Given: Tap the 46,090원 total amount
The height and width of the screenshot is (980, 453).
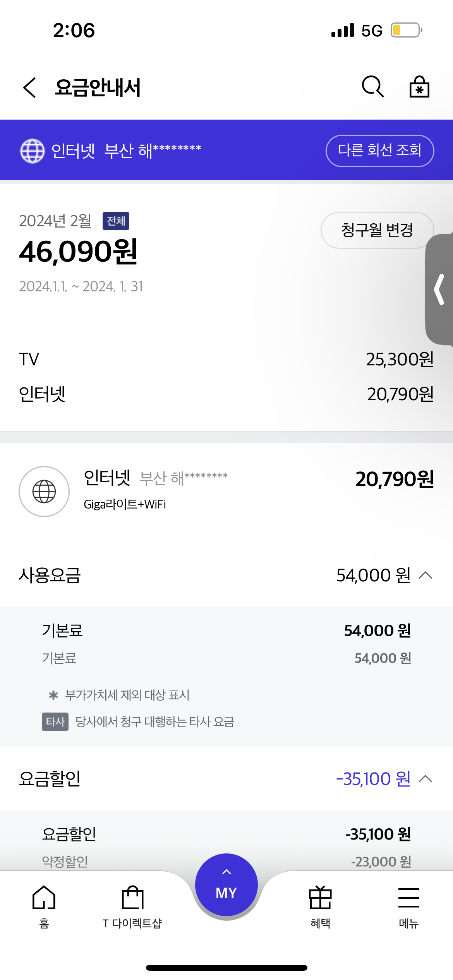Looking at the screenshot, I should 78,252.
